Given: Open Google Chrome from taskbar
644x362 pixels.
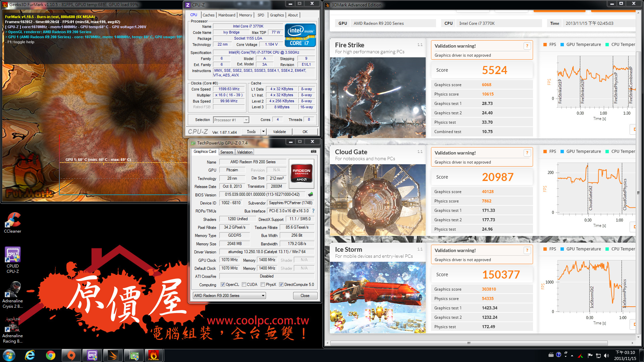Looking at the screenshot, I should click(x=51, y=355).
